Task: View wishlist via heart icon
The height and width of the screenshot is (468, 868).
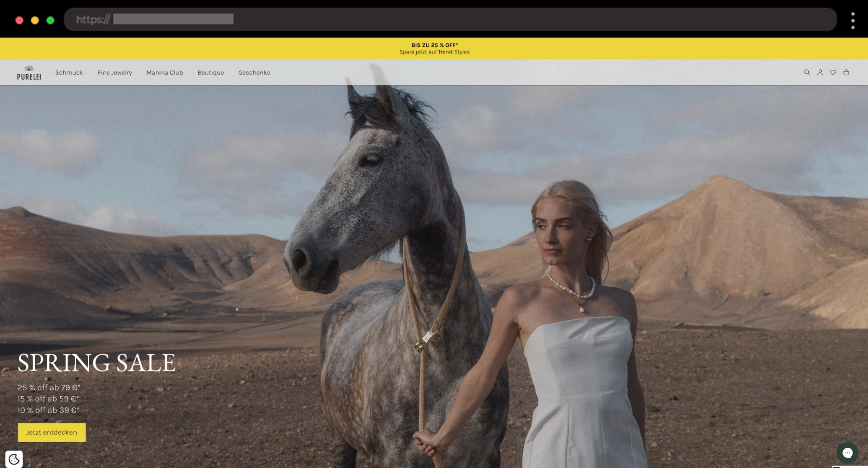Action: click(833, 72)
